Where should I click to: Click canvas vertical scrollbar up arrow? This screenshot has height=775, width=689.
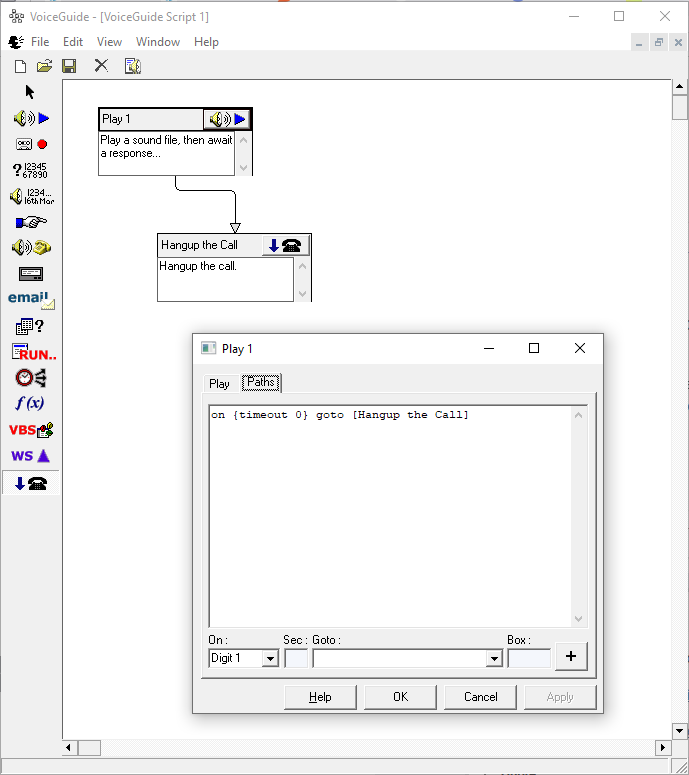680,86
